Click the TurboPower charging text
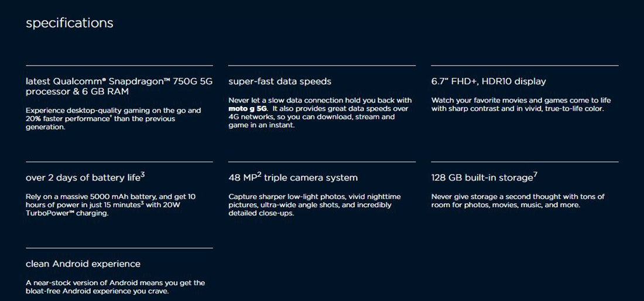 [67, 214]
